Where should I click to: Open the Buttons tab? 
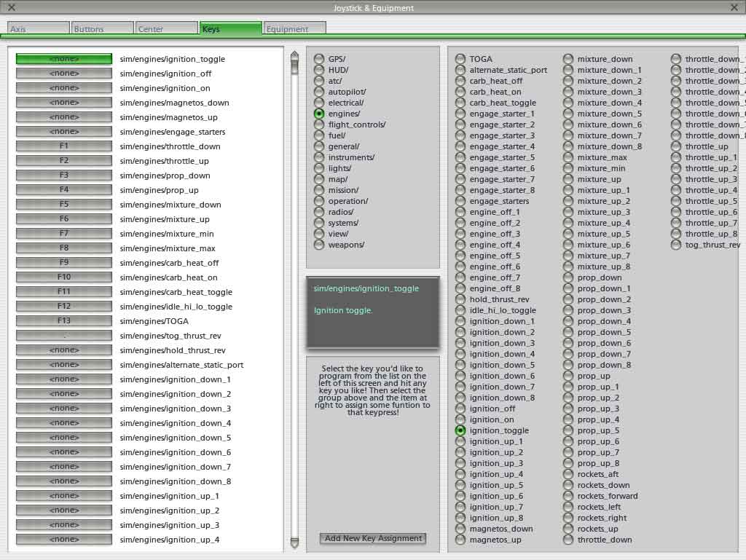[x=102, y=29]
